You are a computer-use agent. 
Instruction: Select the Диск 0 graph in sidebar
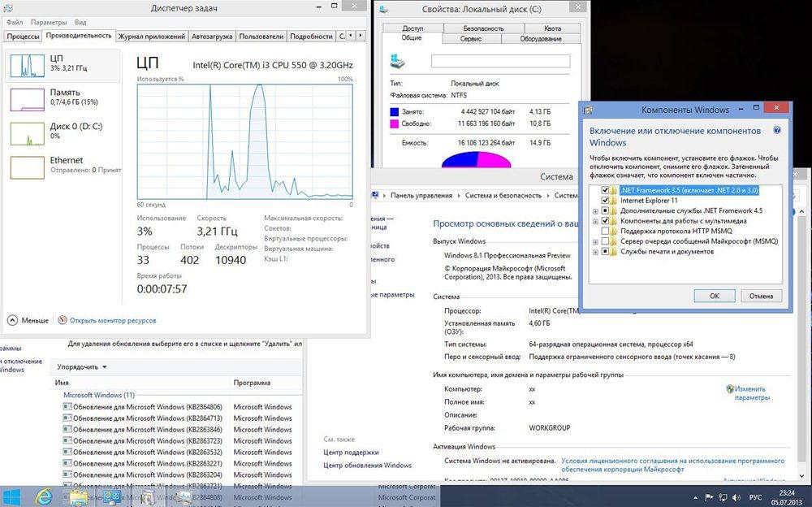point(27,133)
